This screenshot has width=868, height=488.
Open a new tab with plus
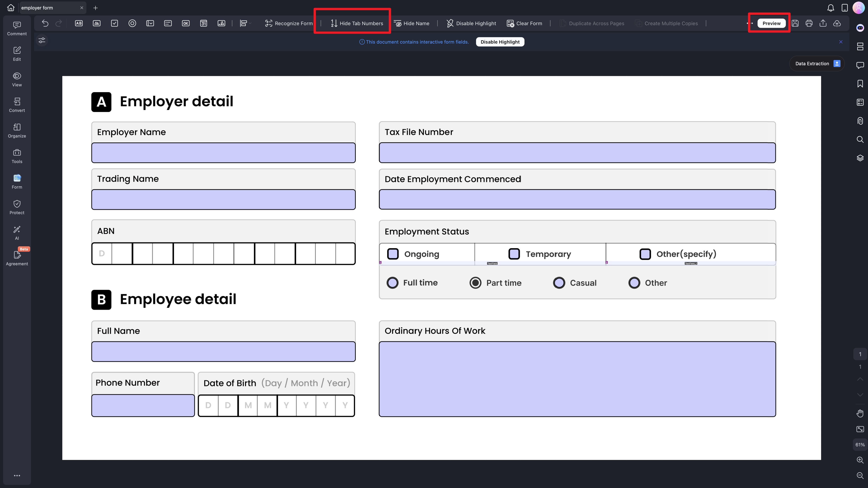[x=95, y=8]
